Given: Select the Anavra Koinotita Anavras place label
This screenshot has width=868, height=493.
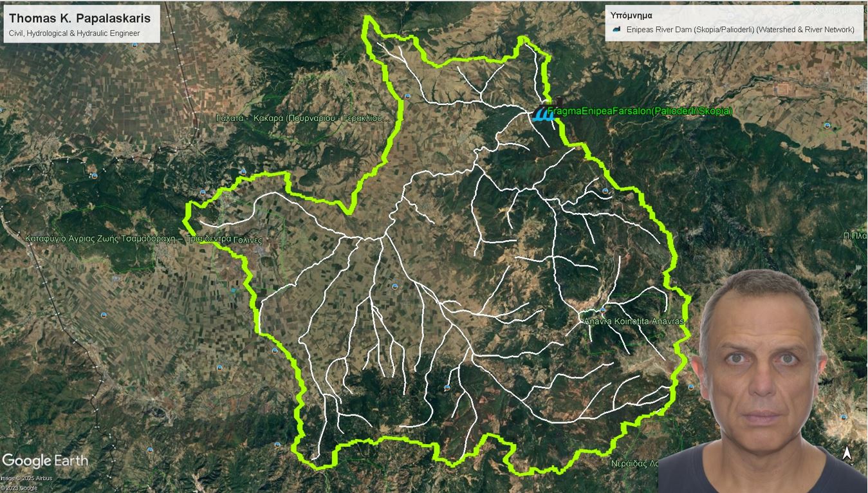Looking at the screenshot, I should pos(634,321).
